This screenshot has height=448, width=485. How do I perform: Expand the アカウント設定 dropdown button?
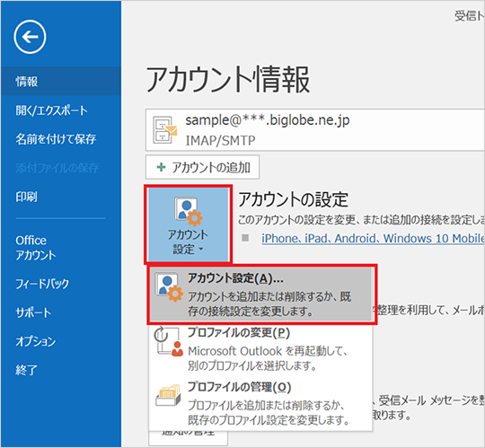(188, 224)
